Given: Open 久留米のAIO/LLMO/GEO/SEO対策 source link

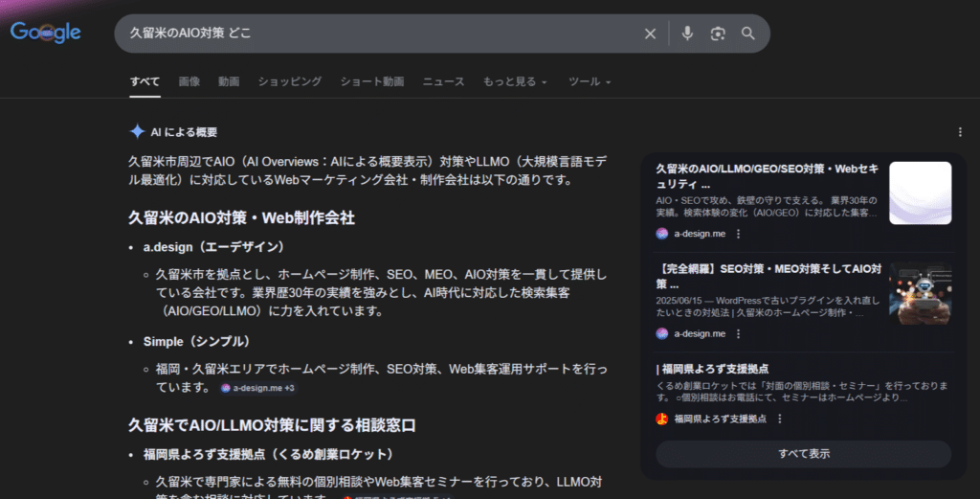Looking at the screenshot, I should 768,176.
